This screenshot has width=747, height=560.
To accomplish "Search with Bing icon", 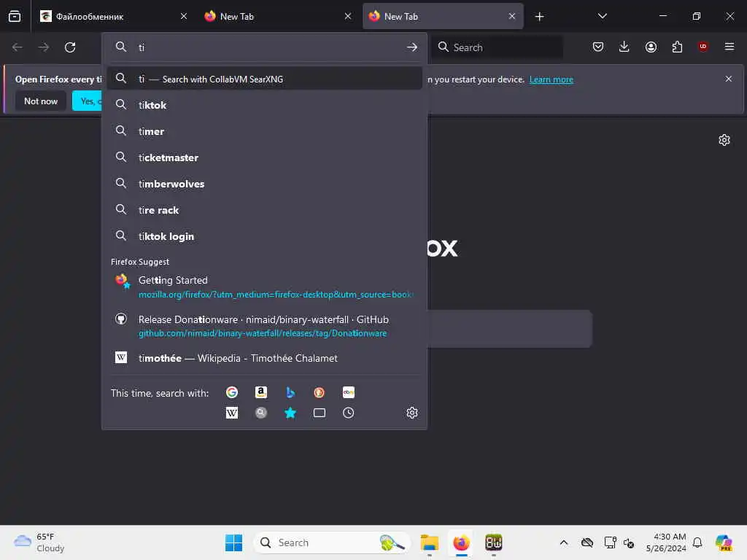I will click(290, 392).
